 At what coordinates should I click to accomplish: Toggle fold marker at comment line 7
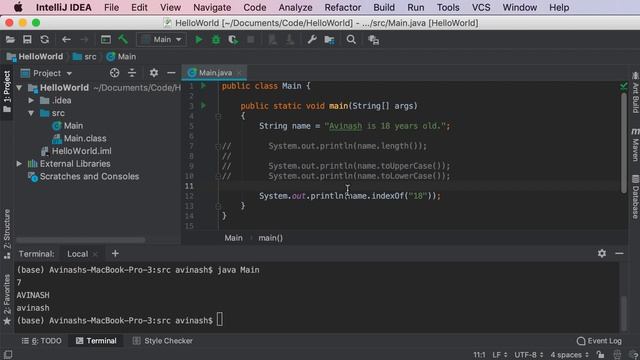(218, 146)
